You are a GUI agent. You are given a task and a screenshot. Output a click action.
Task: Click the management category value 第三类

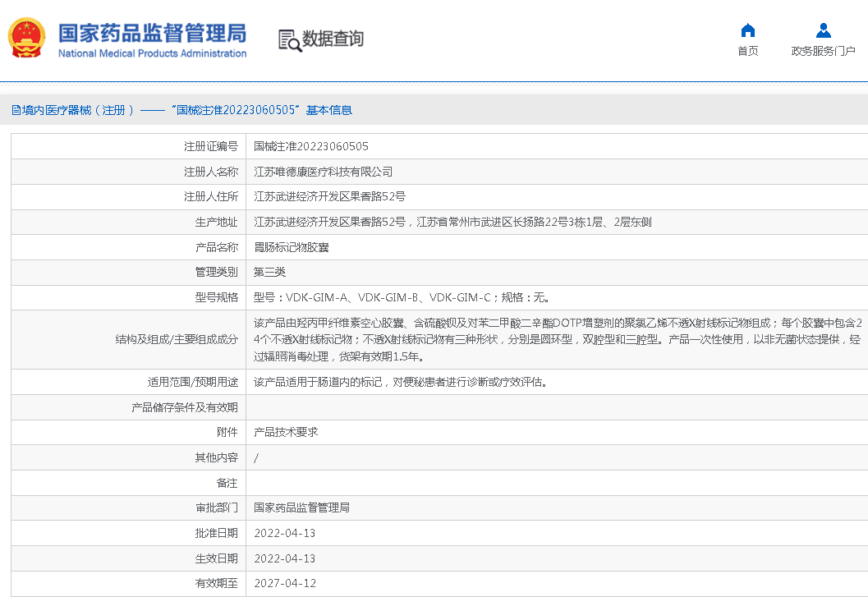pos(269,272)
